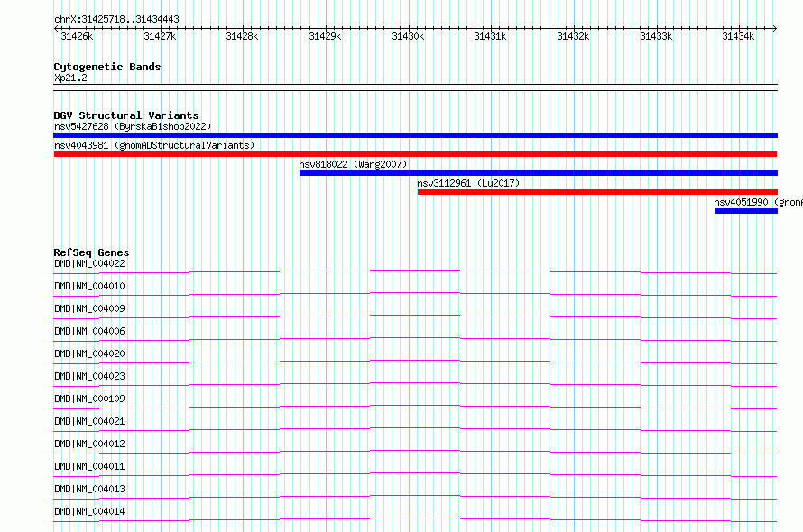Open the DGV Structural Variants track title

point(126,115)
